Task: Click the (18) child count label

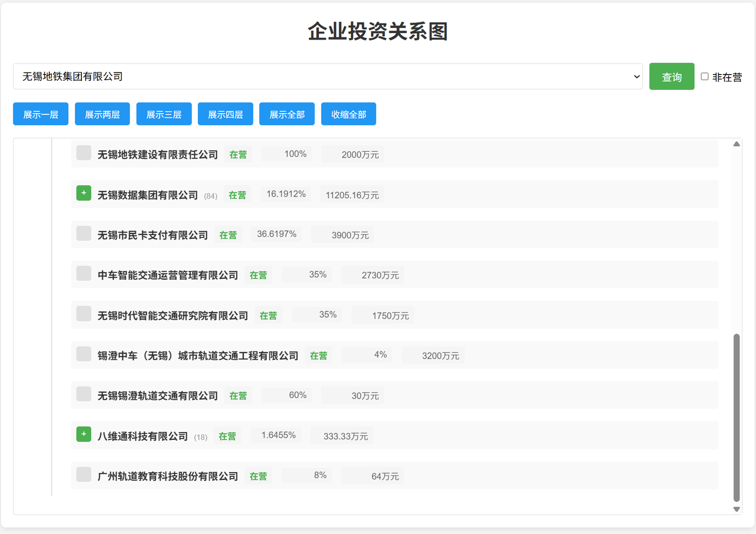Action: coord(201,437)
